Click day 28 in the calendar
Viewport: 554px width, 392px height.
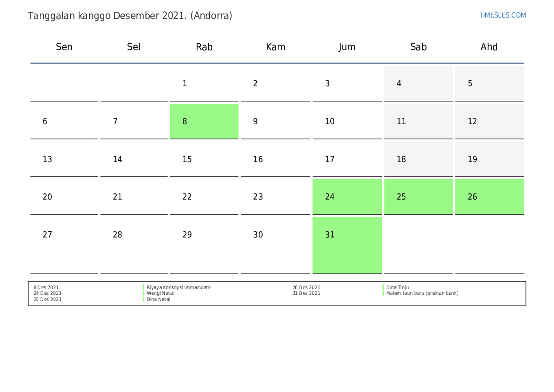(134, 246)
